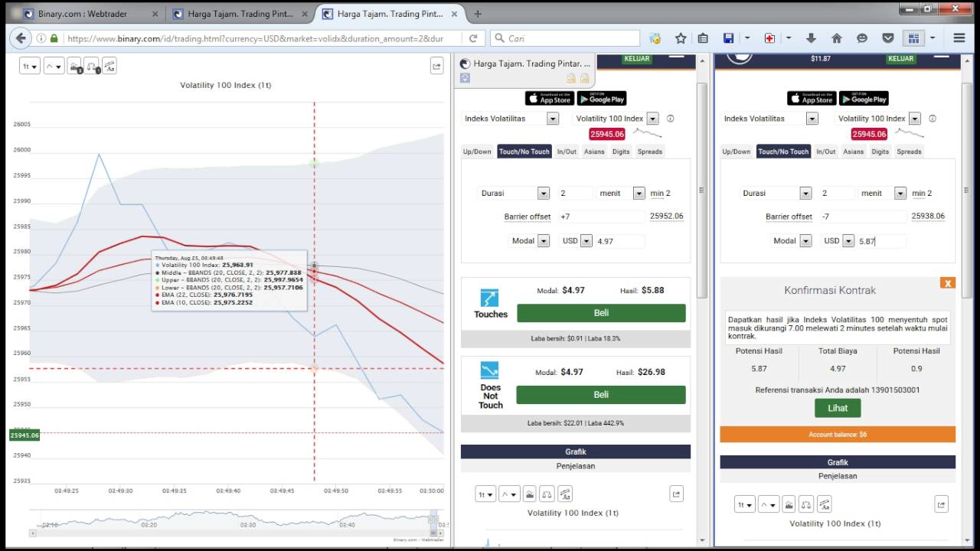Open App Store badge in the middle panel
Viewport: 980px width, 551px height.
pos(549,98)
